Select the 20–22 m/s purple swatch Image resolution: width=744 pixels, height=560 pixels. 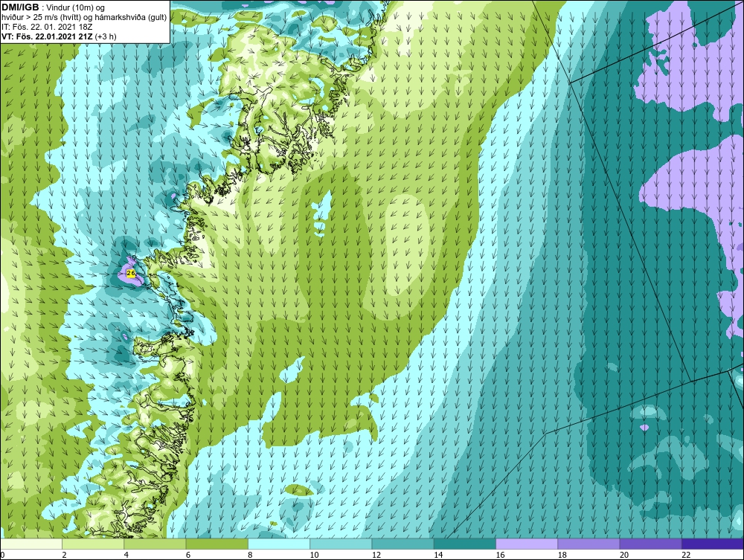pos(651,544)
